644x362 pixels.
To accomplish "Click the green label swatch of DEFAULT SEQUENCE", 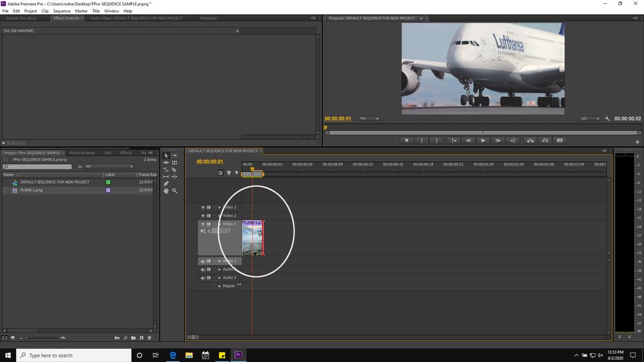I will 108,182.
